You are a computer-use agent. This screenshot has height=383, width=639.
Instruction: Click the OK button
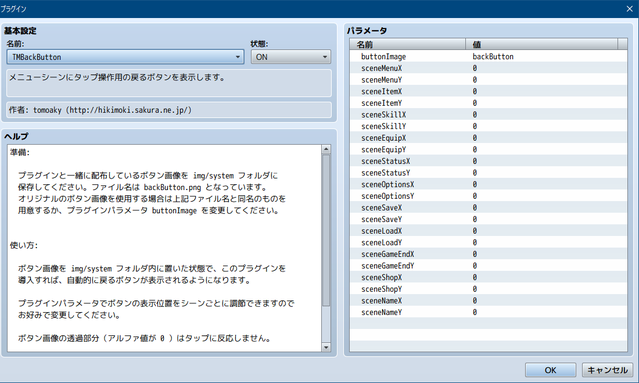pos(550,370)
